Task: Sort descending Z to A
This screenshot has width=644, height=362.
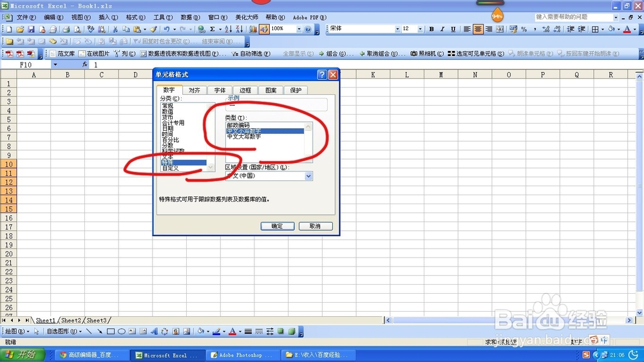Action: 239,29
